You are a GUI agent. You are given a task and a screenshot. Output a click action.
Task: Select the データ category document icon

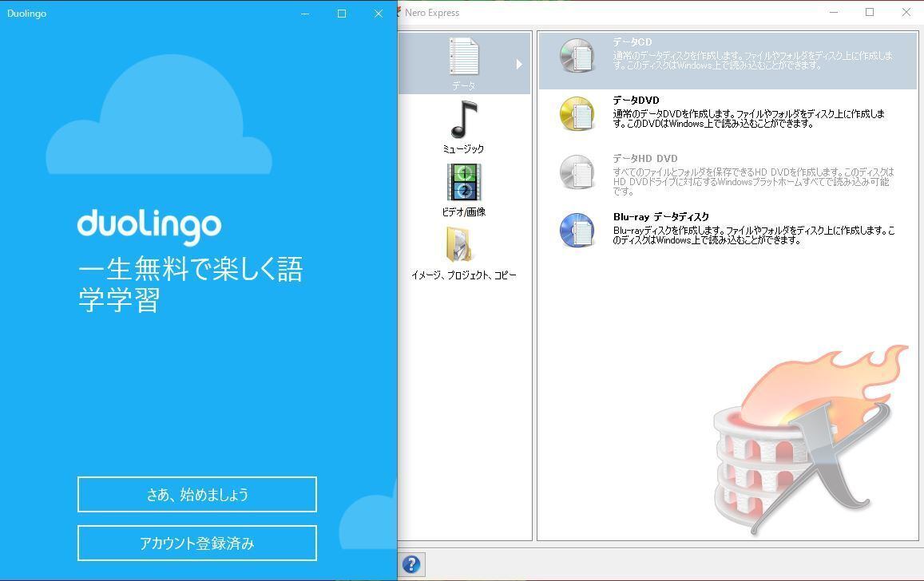[464, 57]
